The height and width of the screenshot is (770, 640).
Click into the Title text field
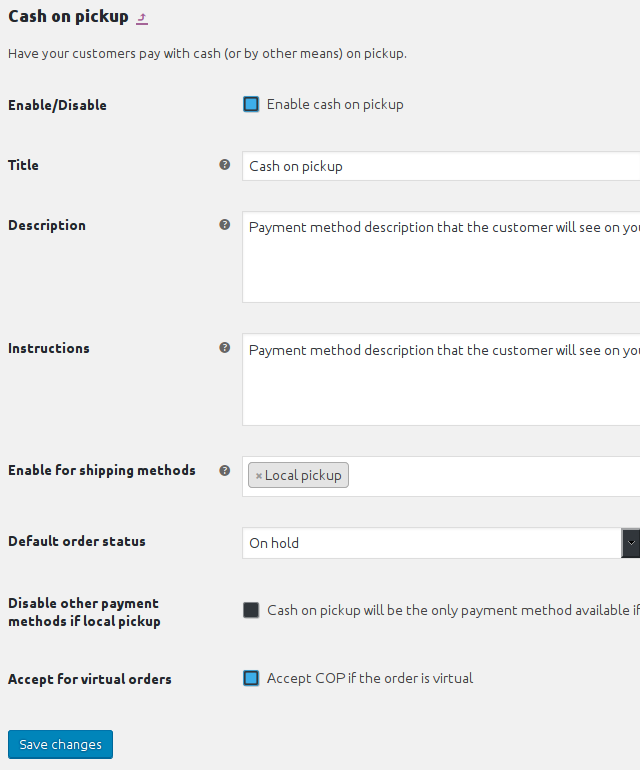tap(440, 166)
